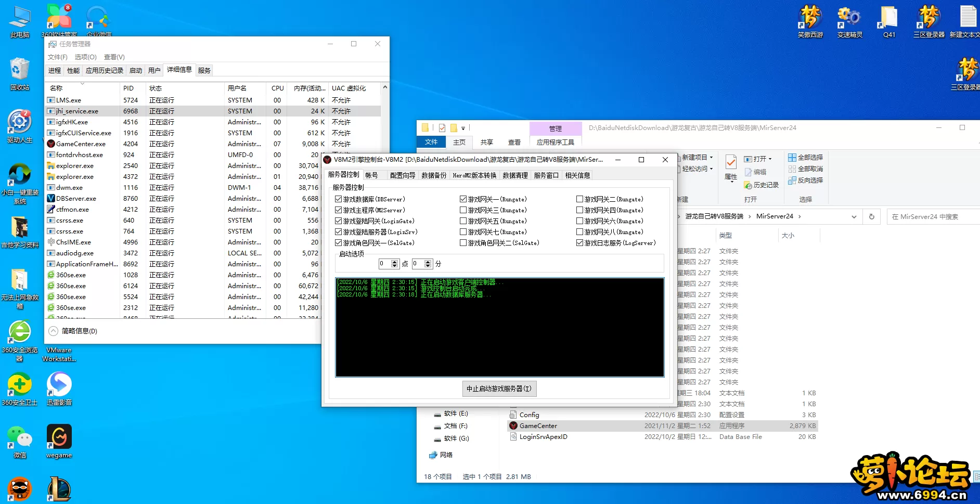Click the MirServer24 search box
980x504 pixels.
click(933, 216)
